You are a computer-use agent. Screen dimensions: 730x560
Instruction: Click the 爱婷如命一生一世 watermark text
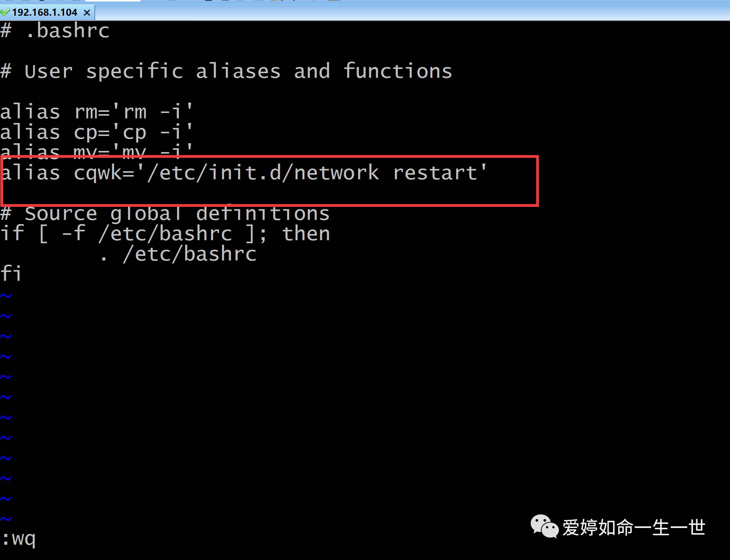pos(633,527)
